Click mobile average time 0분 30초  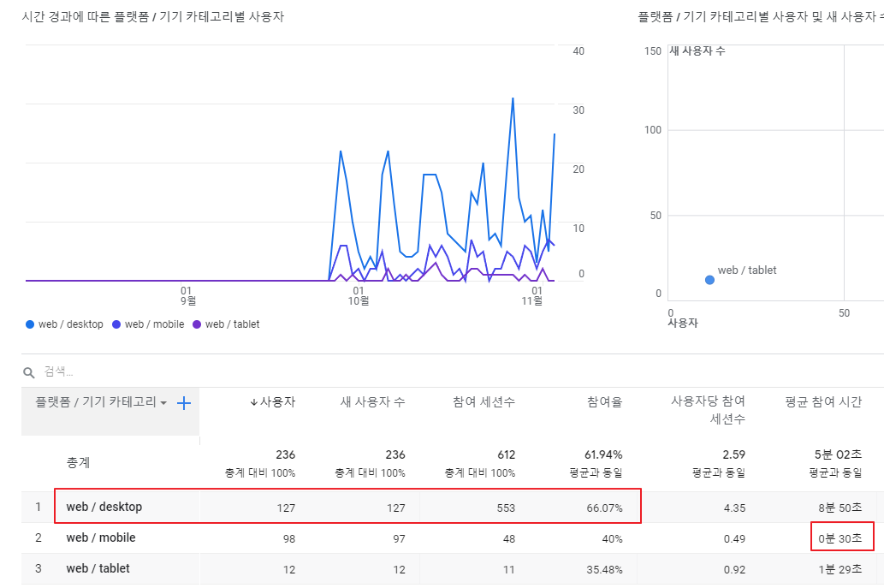coord(840,538)
